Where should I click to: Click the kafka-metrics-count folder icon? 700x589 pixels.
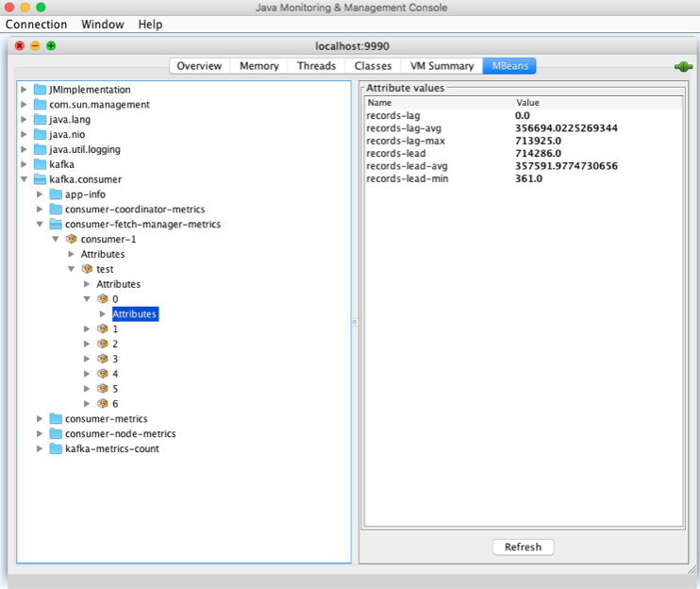[56, 448]
